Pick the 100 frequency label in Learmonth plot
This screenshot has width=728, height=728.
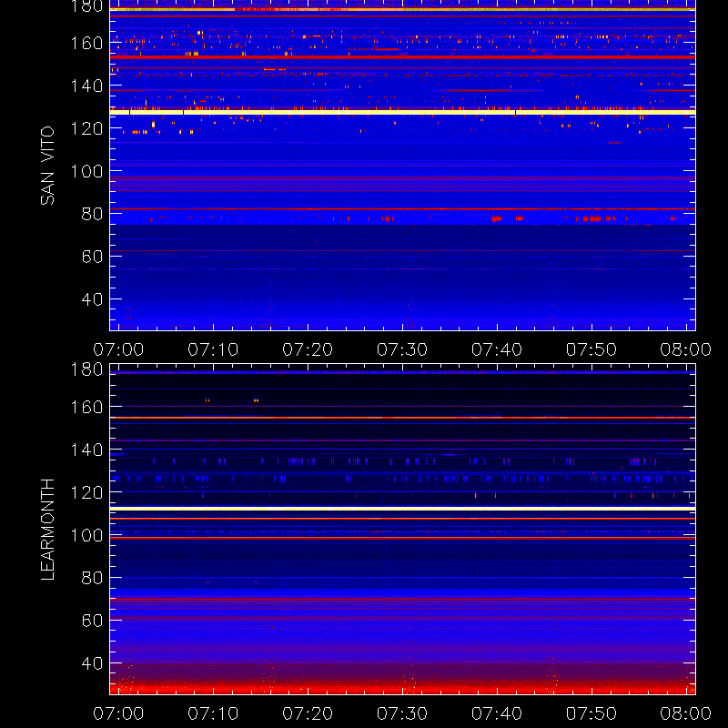[x=86, y=535]
